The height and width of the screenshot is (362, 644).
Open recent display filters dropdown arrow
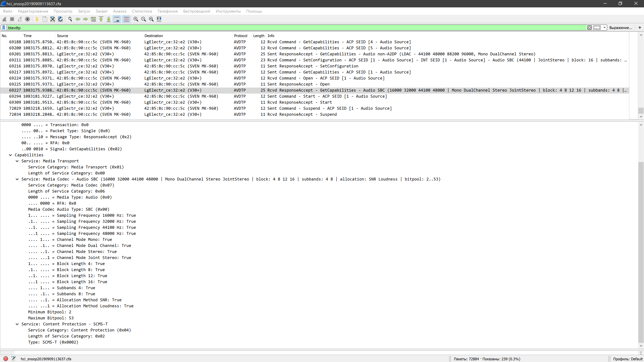tap(605, 28)
